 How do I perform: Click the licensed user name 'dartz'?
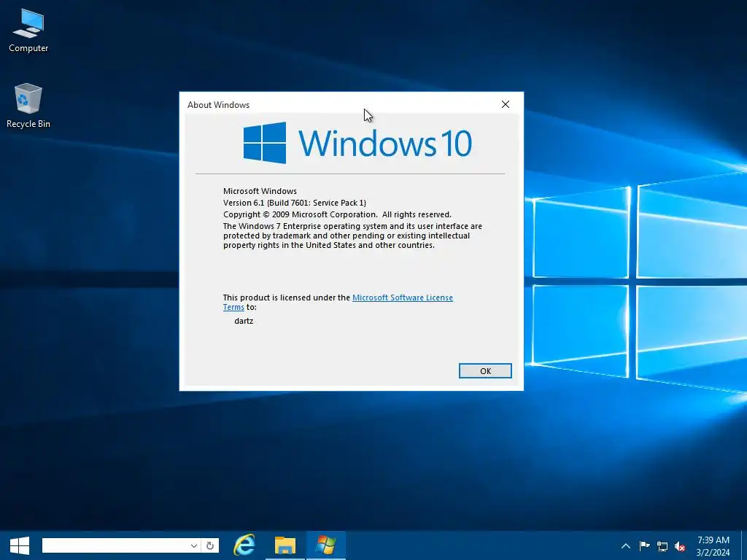[244, 321]
